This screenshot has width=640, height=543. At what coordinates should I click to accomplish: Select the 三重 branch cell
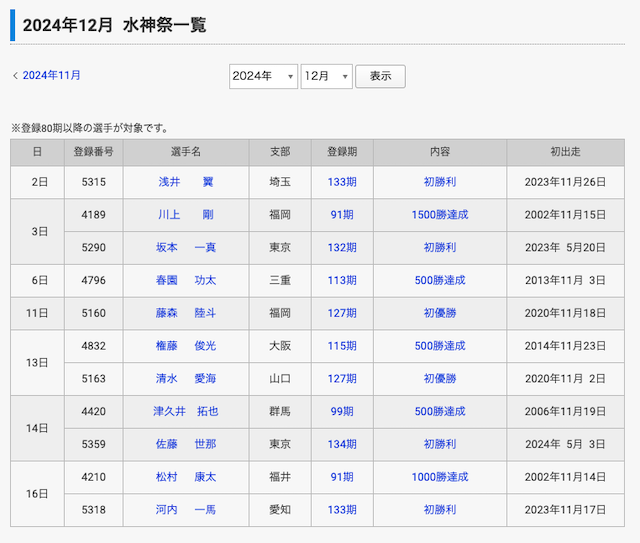tap(280, 280)
